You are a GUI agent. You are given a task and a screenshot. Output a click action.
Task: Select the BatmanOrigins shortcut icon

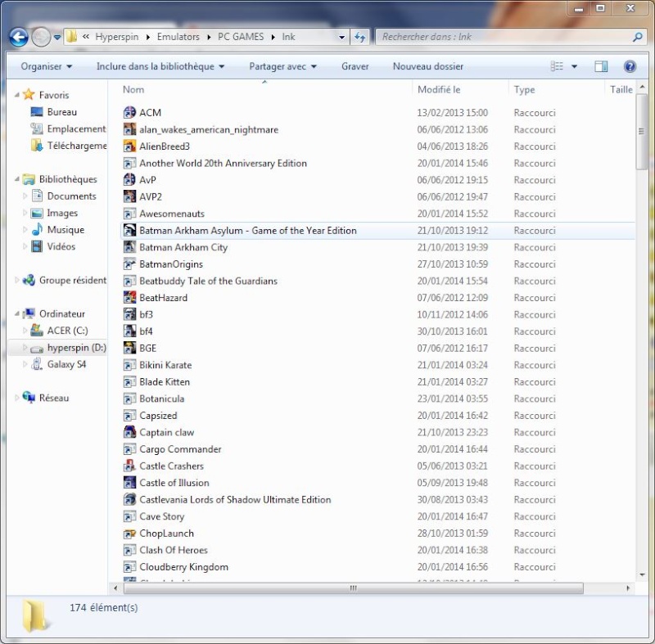(129, 263)
